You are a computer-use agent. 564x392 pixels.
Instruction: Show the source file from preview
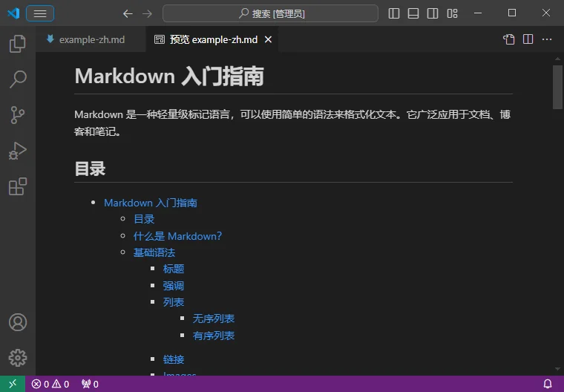point(508,39)
